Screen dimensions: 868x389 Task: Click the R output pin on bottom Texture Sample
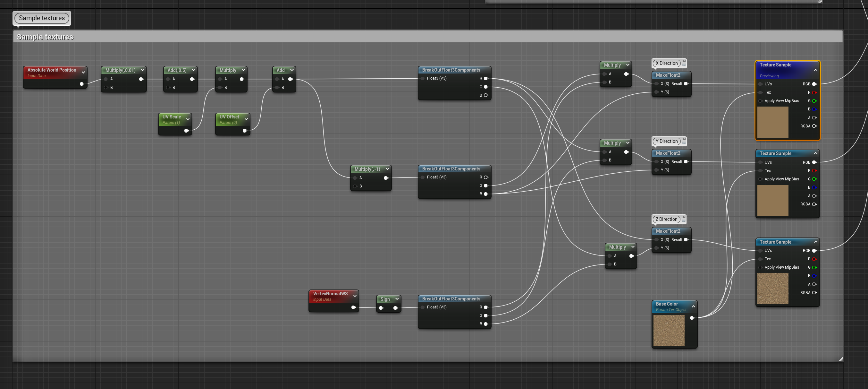point(814,259)
